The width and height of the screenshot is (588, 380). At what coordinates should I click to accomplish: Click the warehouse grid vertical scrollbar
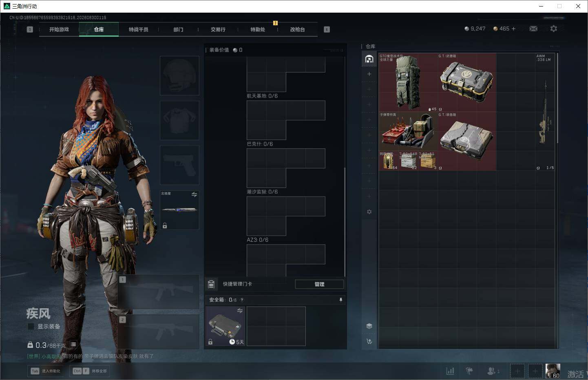(x=557, y=98)
